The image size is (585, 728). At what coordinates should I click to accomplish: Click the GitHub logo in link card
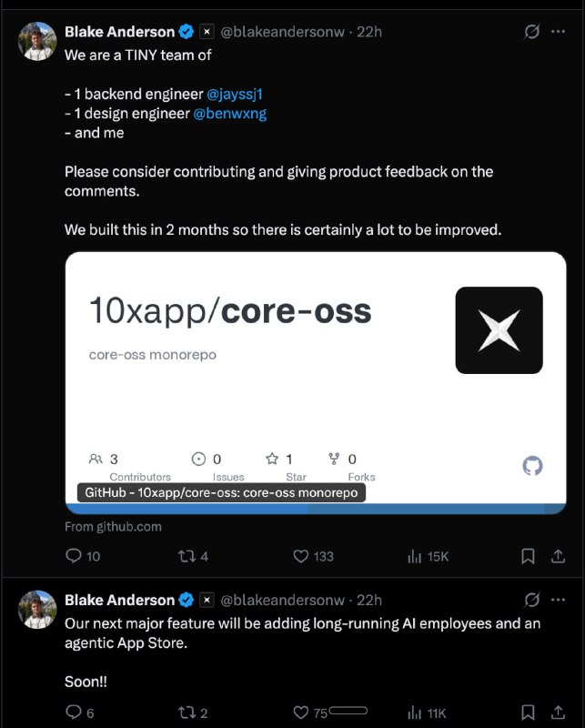(532, 466)
